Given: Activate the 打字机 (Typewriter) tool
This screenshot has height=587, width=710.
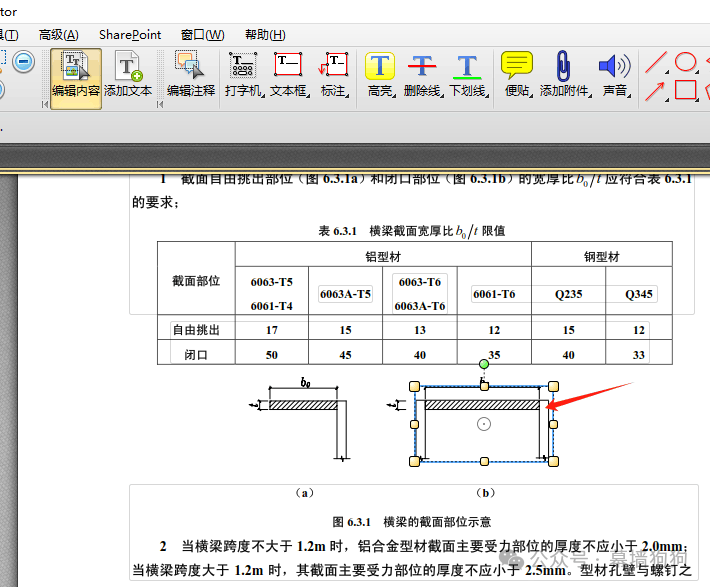Looking at the screenshot, I should pyautogui.click(x=243, y=75).
